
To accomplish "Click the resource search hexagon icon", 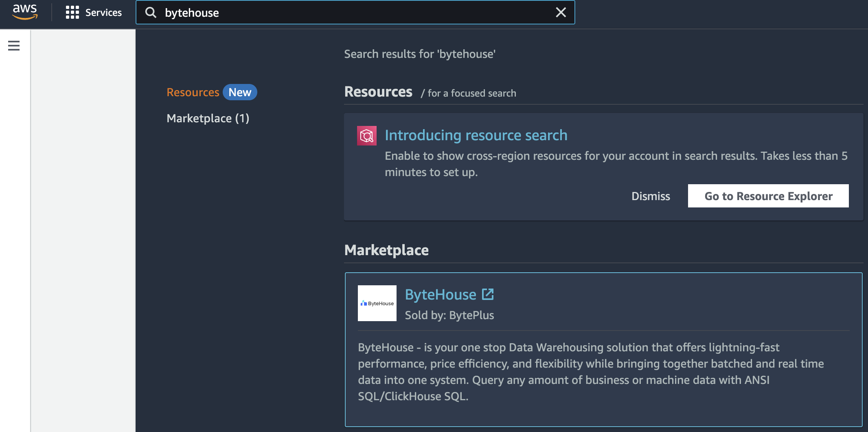I will [366, 136].
